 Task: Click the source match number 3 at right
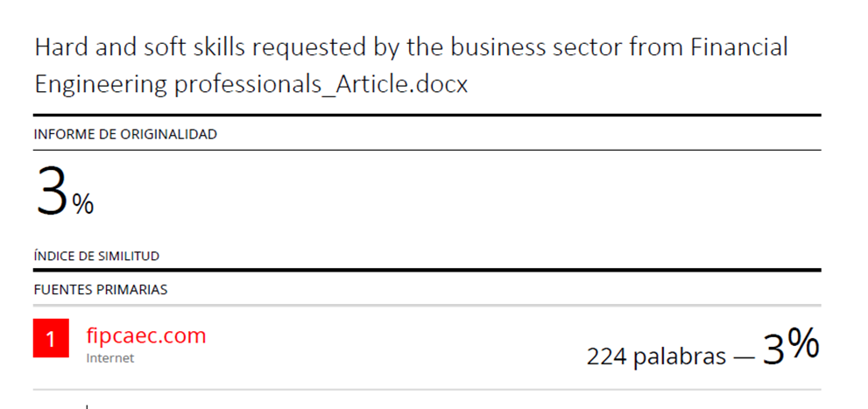(x=774, y=348)
